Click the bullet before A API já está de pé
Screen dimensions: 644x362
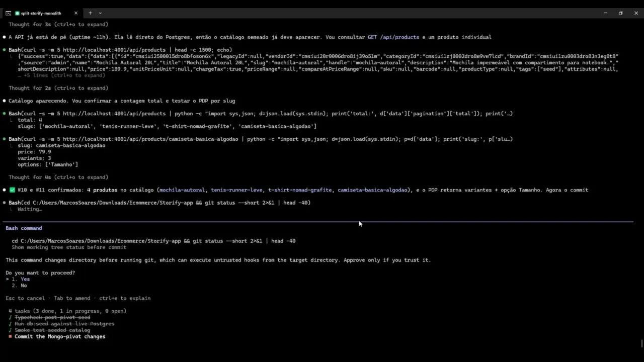tap(5, 37)
